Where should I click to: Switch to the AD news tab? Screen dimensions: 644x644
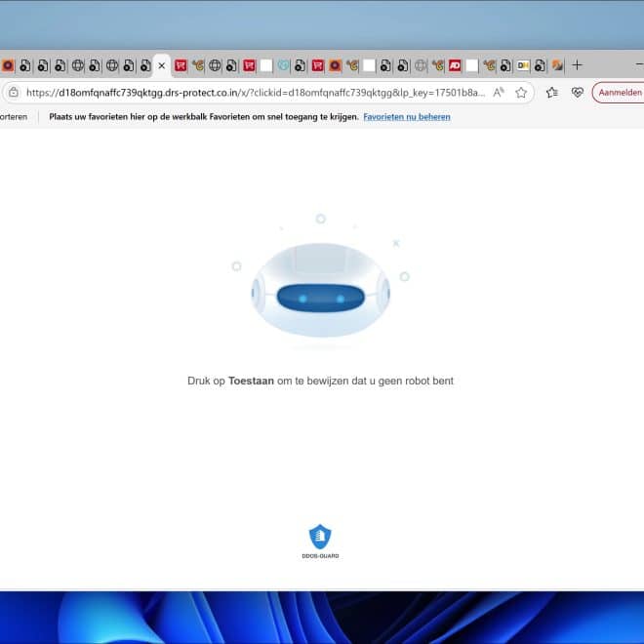tap(455, 65)
